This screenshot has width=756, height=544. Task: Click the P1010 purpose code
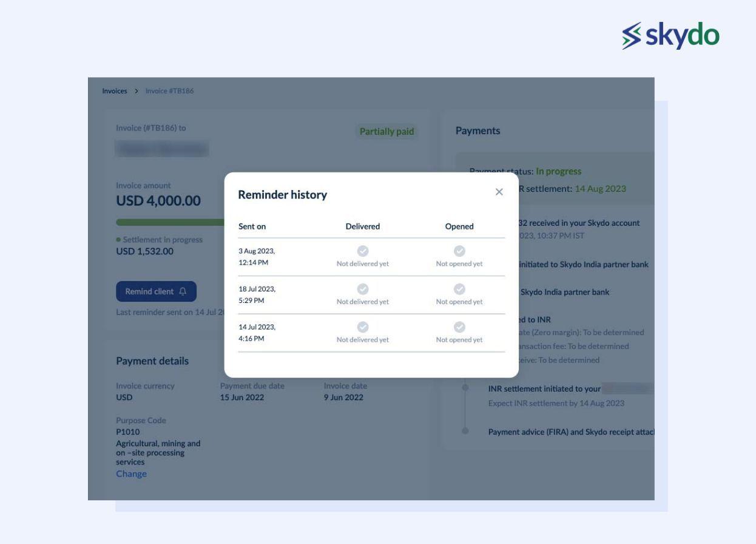coord(128,432)
